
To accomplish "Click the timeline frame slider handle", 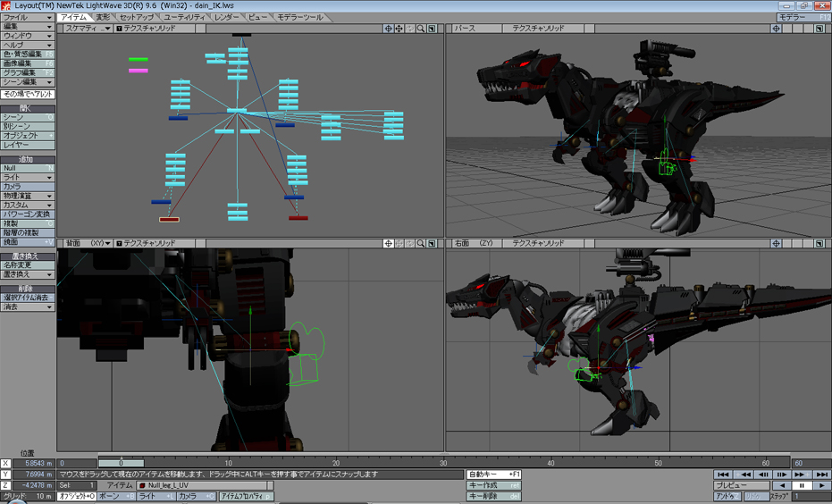I will tap(120, 463).
